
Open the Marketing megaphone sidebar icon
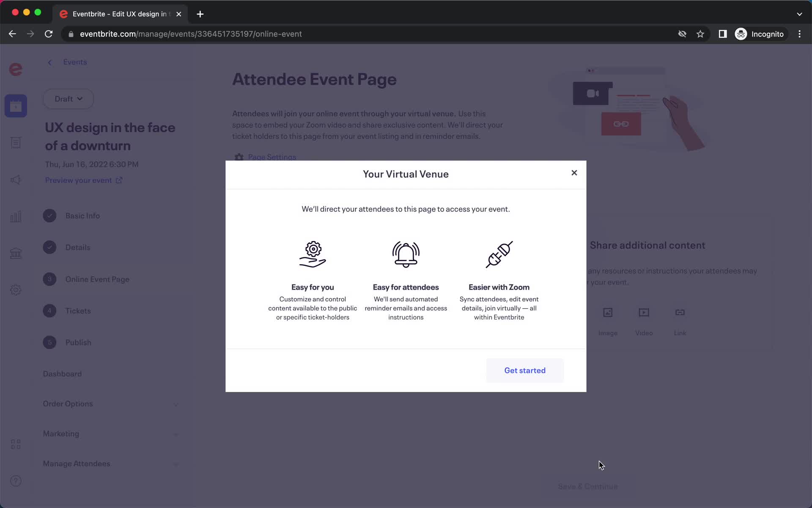[16, 180]
